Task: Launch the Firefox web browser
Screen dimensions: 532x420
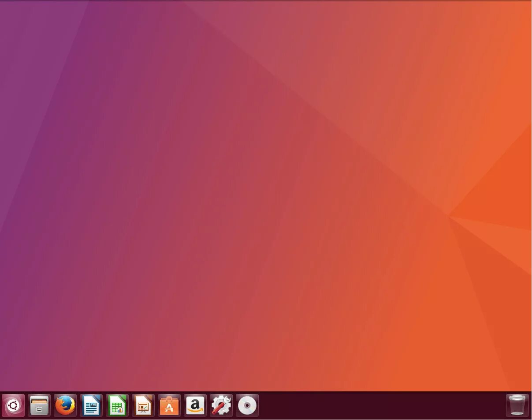Action: click(x=65, y=405)
